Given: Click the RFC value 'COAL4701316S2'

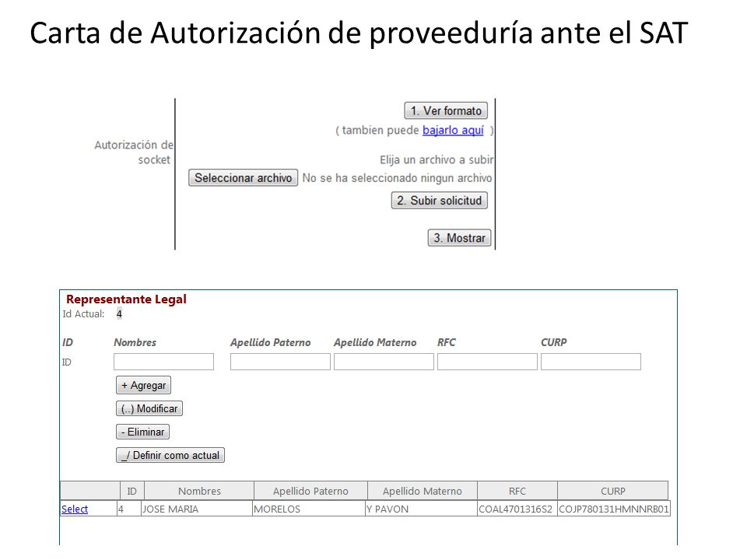Looking at the screenshot, I should point(517,509).
